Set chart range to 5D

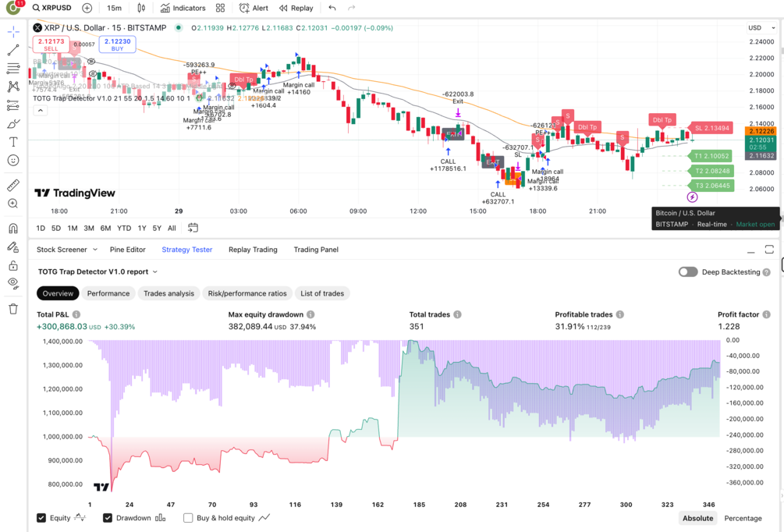coord(56,228)
